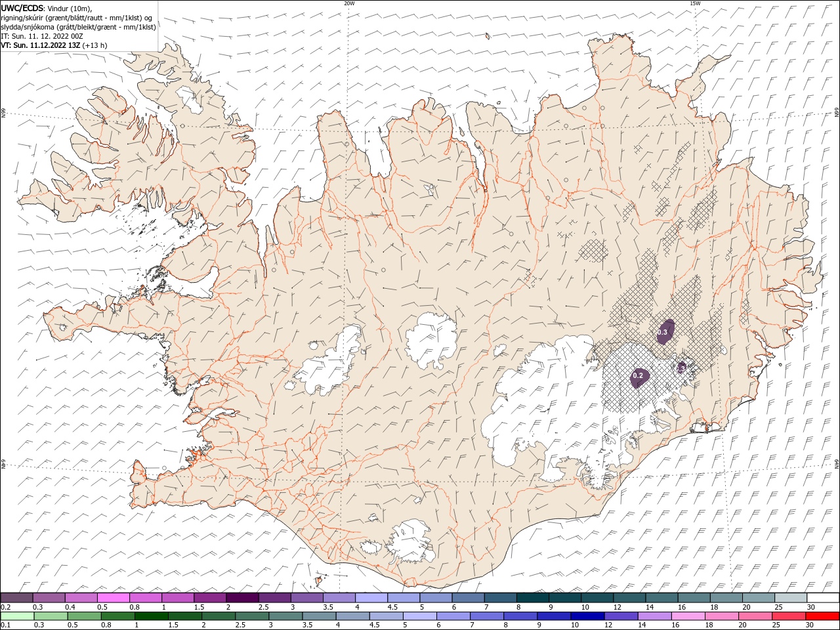
Task: Click the 'IT: Sun. 11. 12. 2022 00Z' line
Action: (43, 36)
